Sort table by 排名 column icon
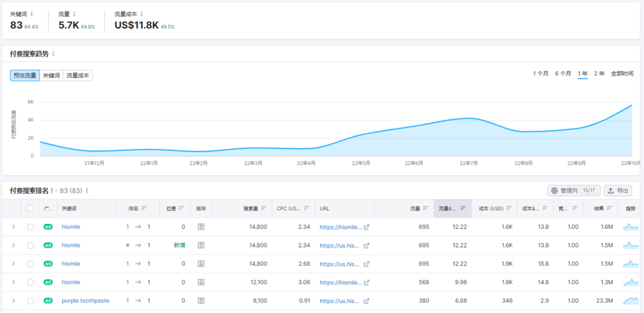Viewport: 644px width, 313px height. [x=144, y=208]
